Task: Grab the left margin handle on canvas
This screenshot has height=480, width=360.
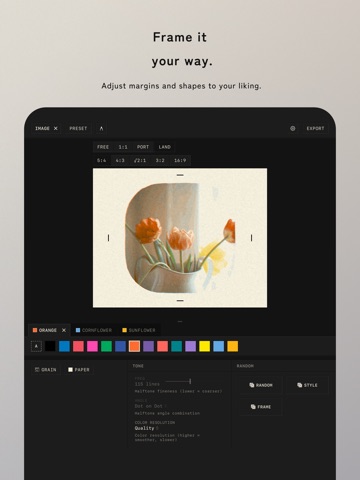Action: (108, 238)
